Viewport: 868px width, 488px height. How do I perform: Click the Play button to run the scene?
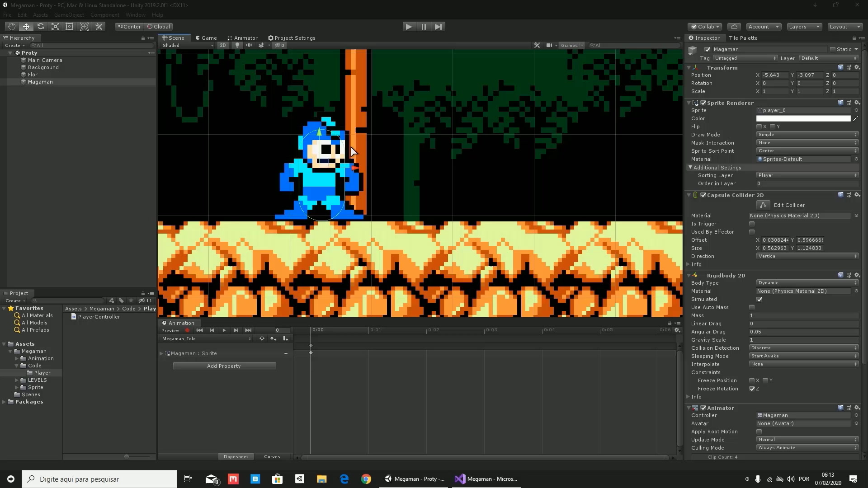(409, 26)
